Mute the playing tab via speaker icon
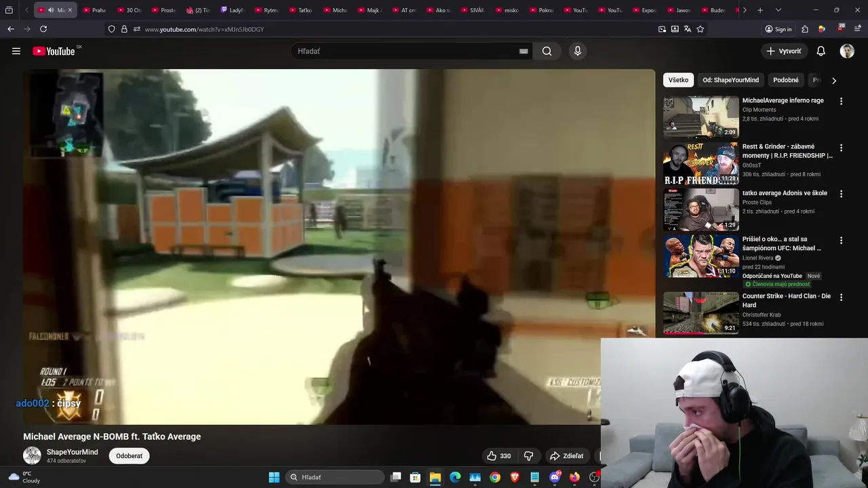The width and height of the screenshot is (868, 488). [x=51, y=10]
